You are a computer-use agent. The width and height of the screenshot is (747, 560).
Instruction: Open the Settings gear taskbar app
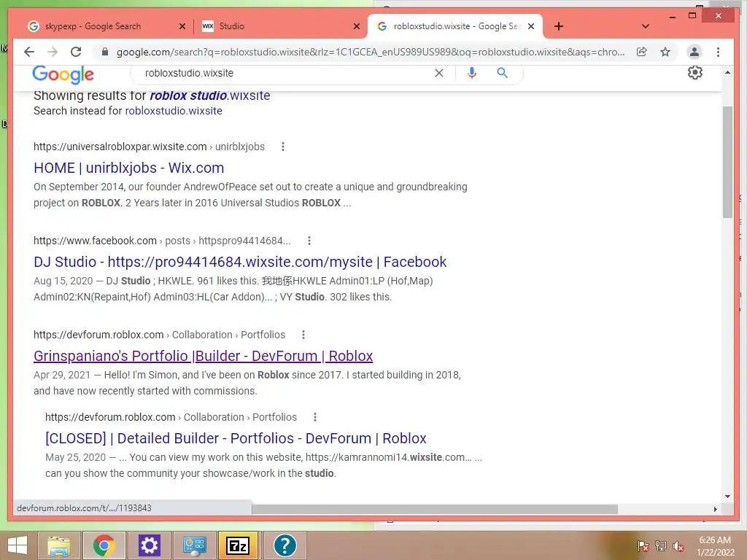tap(149, 545)
